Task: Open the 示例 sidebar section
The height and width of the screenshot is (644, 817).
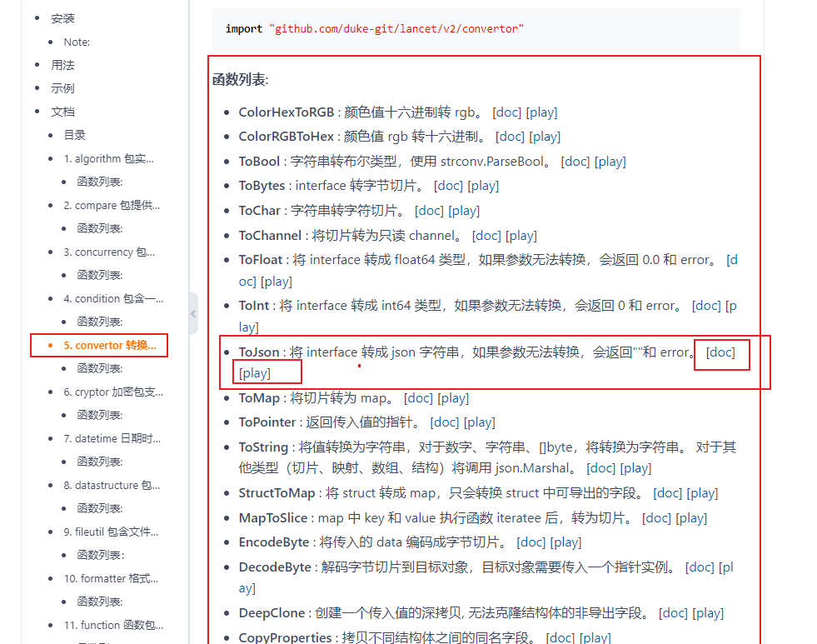Action: (x=62, y=87)
